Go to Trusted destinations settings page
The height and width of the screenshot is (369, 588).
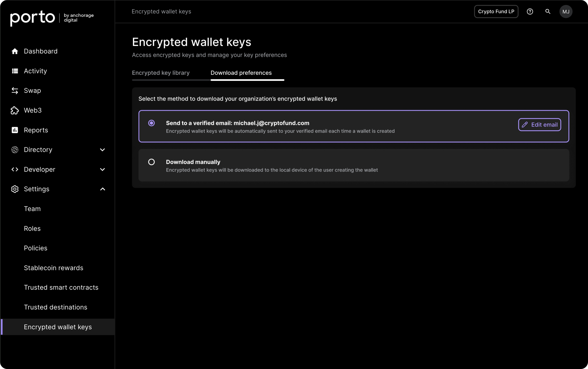click(56, 307)
